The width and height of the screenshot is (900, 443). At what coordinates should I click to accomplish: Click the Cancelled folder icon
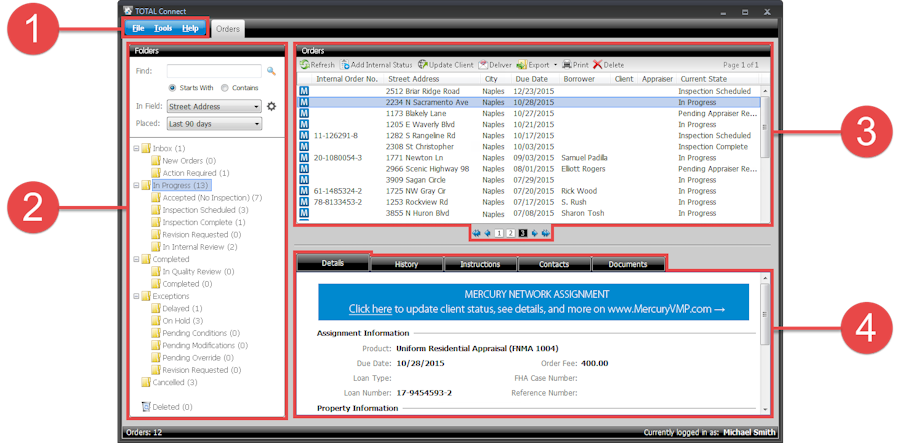pos(146,382)
